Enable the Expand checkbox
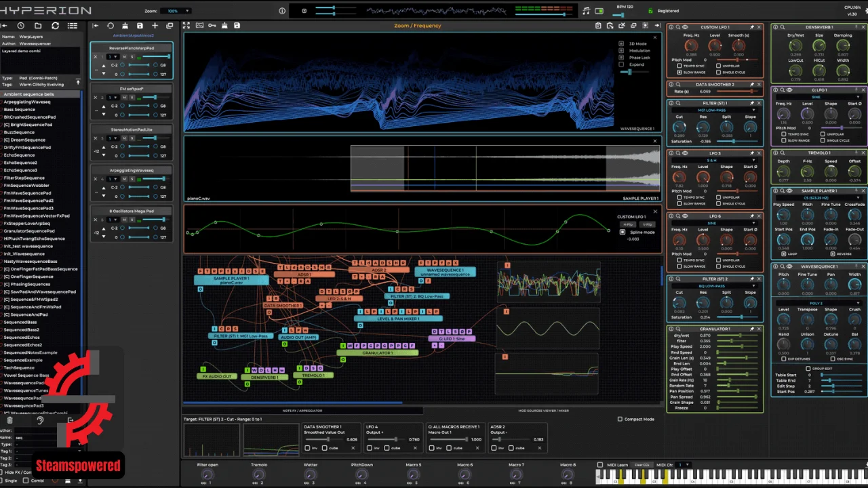Screen dimensions: 868x488 pyautogui.click(x=622, y=64)
